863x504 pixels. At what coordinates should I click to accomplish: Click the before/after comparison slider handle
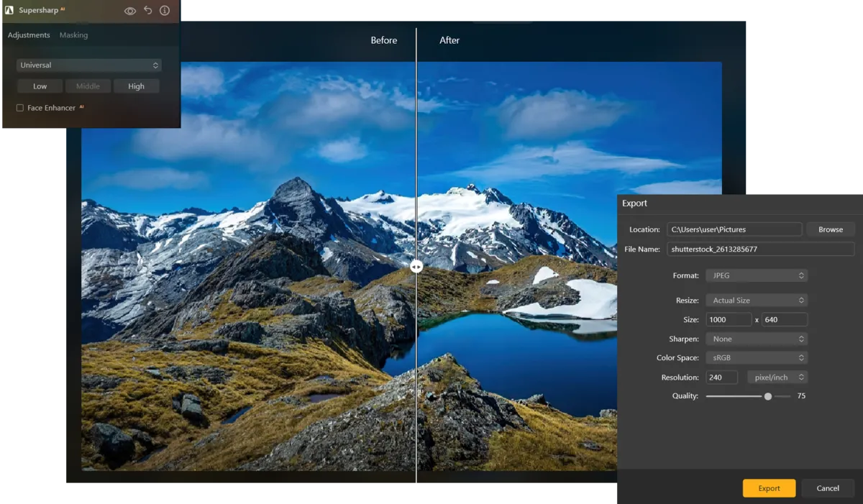pyautogui.click(x=416, y=266)
